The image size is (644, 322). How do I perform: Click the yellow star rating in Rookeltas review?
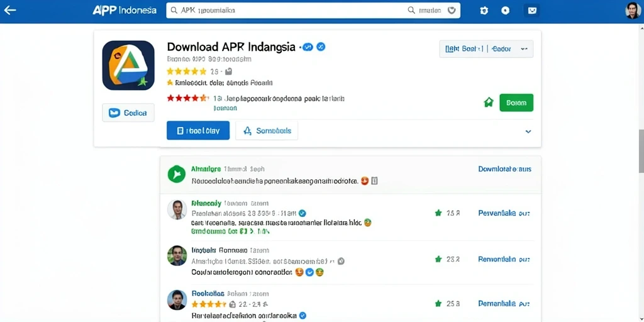pyautogui.click(x=209, y=304)
